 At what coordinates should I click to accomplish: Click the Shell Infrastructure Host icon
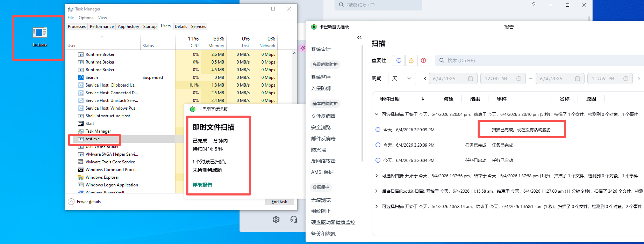(x=81, y=116)
